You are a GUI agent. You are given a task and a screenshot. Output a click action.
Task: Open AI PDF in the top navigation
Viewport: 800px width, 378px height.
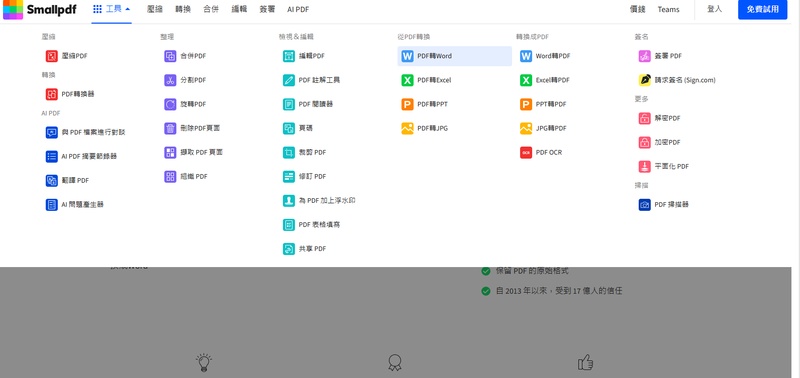298,9
